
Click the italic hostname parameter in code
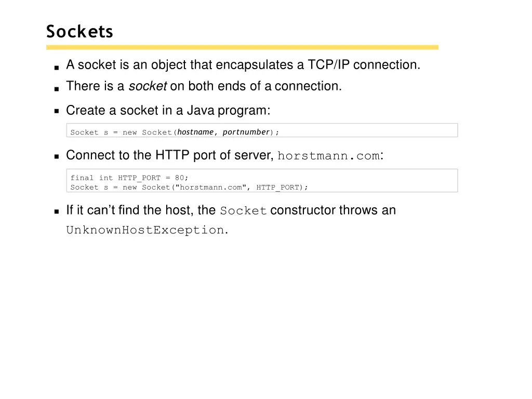coord(195,132)
